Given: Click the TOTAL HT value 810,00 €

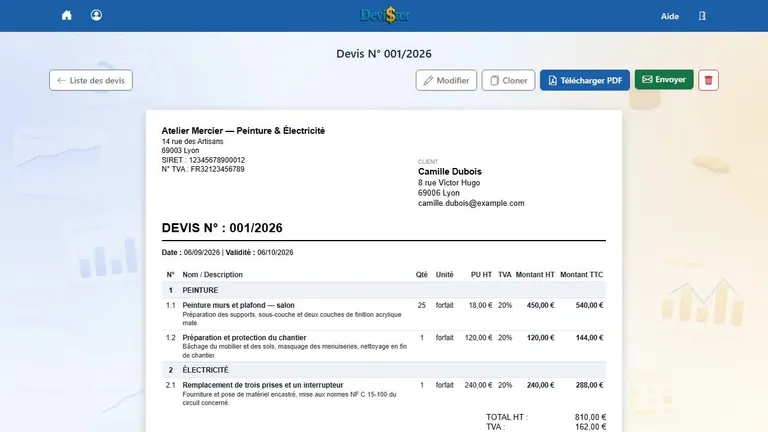Looking at the screenshot, I should click(590, 417).
